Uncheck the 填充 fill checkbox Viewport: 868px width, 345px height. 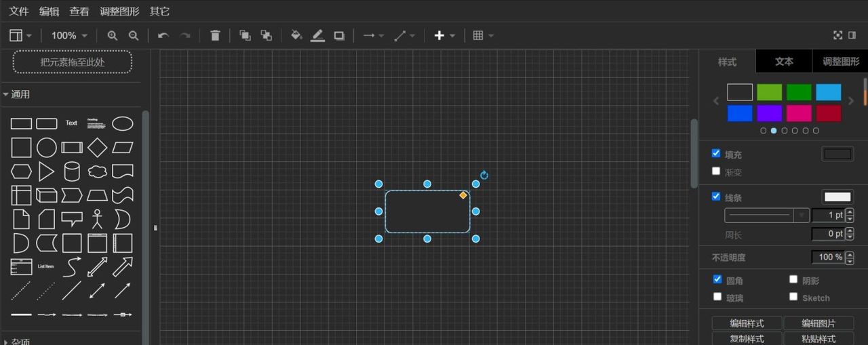coord(716,154)
